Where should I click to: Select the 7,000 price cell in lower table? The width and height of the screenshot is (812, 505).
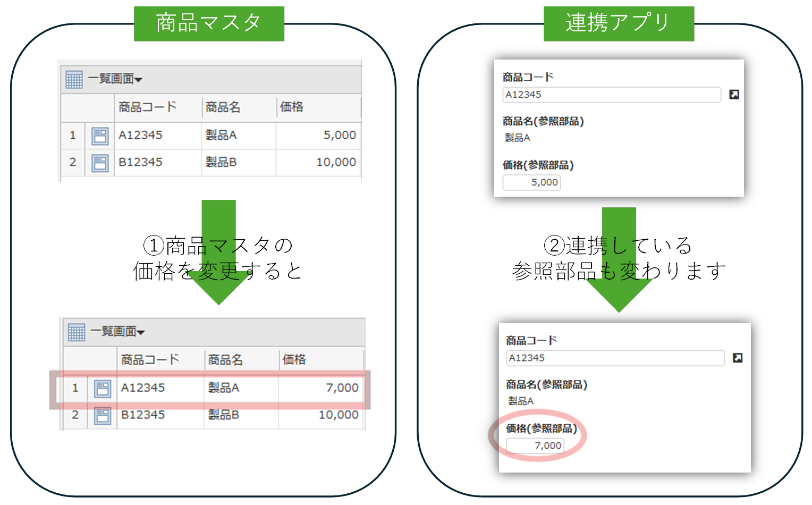(321, 388)
